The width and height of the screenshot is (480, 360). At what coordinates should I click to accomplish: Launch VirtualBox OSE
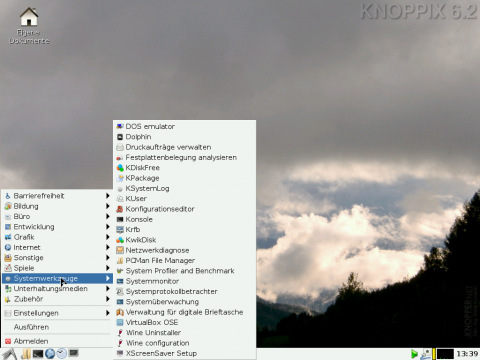[x=184, y=323]
